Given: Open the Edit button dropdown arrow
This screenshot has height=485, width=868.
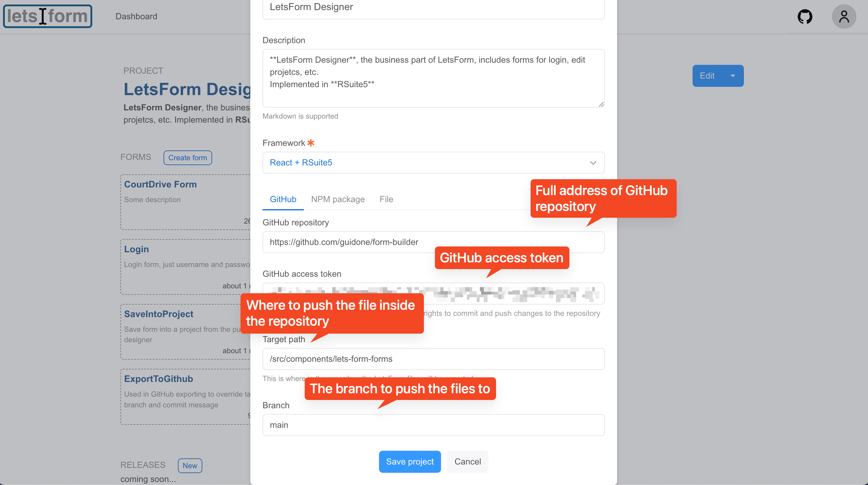Looking at the screenshot, I should (x=733, y=76).
